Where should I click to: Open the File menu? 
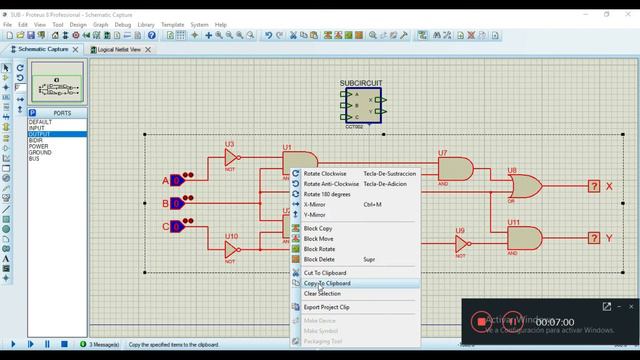coord(7,25)
